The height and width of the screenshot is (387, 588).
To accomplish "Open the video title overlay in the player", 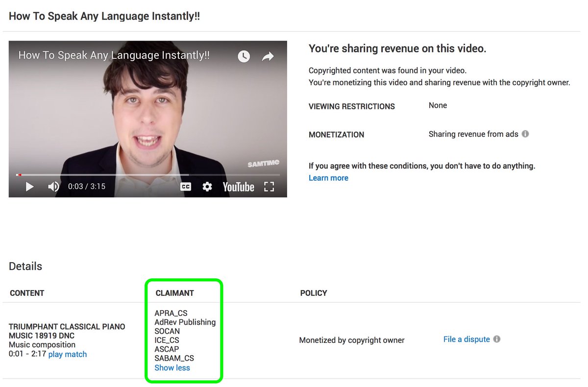I will (x=114, y=55).
